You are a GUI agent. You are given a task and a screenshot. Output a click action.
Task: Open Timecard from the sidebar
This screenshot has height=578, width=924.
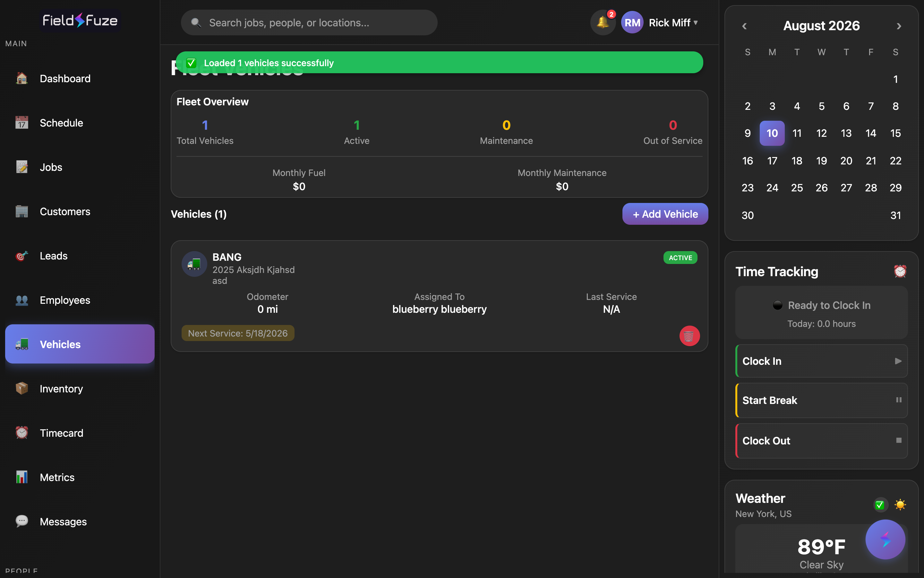80,433
